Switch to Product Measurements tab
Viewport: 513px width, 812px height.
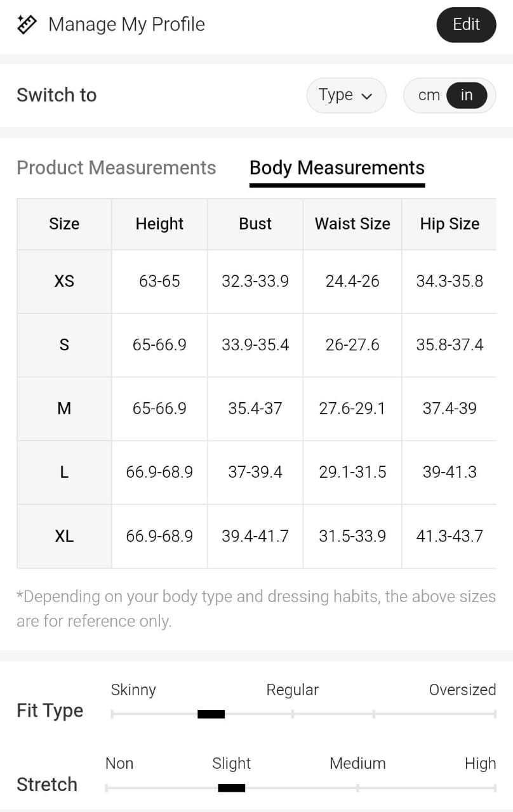pos(116,167)
